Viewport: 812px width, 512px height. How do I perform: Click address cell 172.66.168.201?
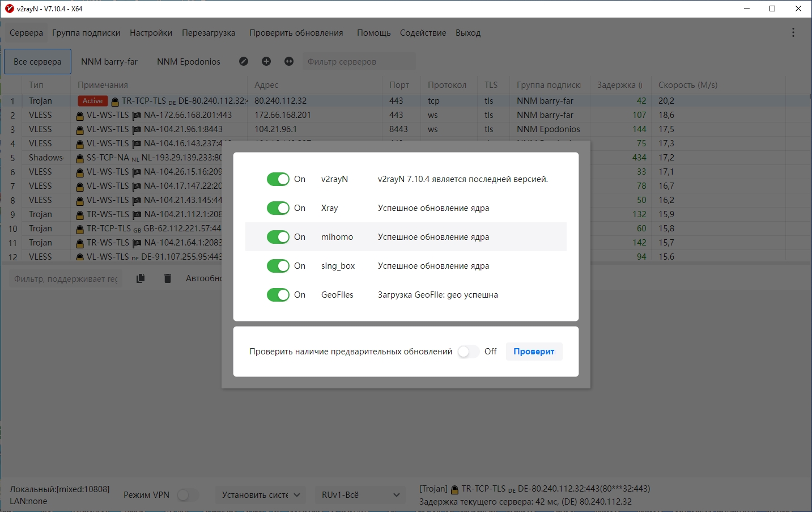point(283,115)
